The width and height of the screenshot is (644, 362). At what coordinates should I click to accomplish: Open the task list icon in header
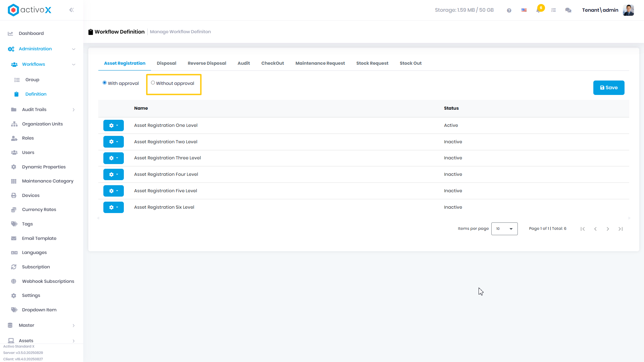coord(553,10)
